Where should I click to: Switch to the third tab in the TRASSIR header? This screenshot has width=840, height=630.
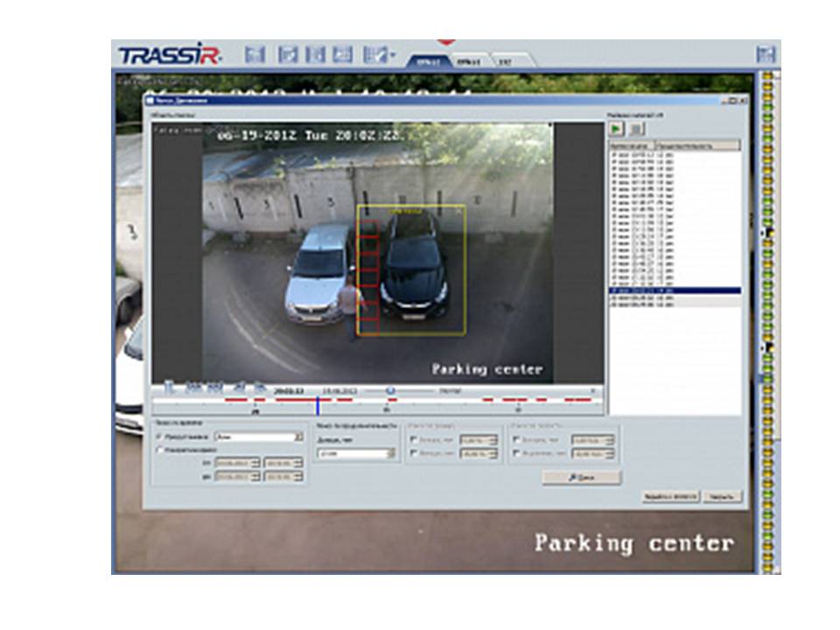[505, 61]
